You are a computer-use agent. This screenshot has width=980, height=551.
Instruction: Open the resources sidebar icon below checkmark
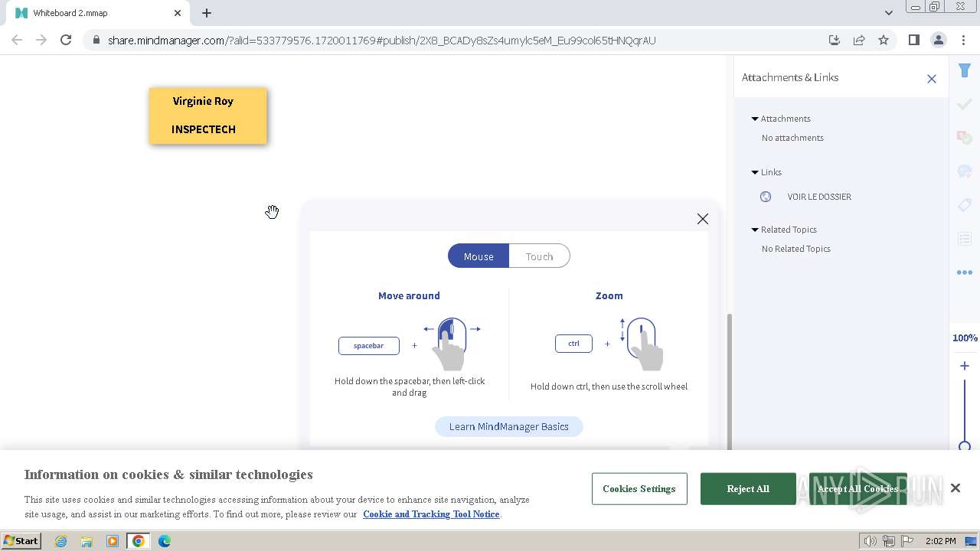tap(964, 138)
